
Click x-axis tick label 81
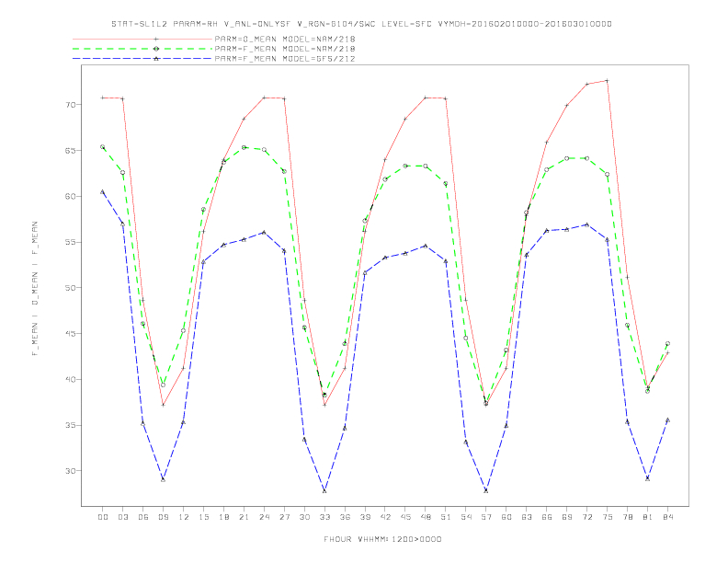(x=648, y=517)
